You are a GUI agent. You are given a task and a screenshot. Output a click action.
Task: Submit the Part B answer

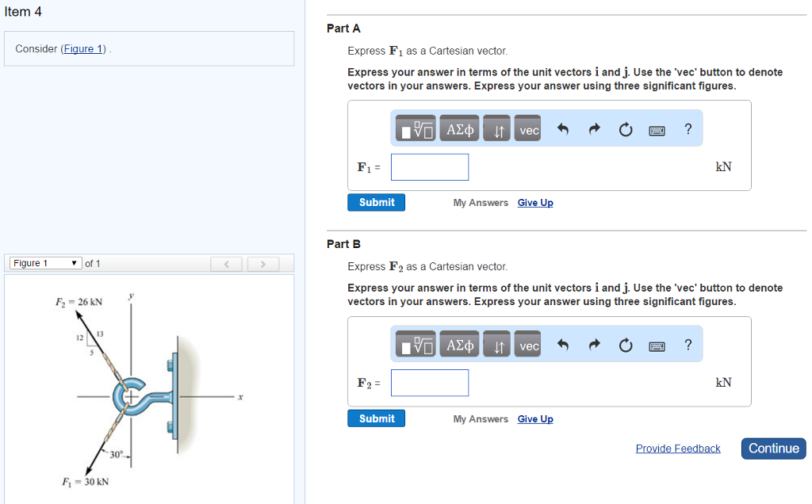(x=377, y=418)
